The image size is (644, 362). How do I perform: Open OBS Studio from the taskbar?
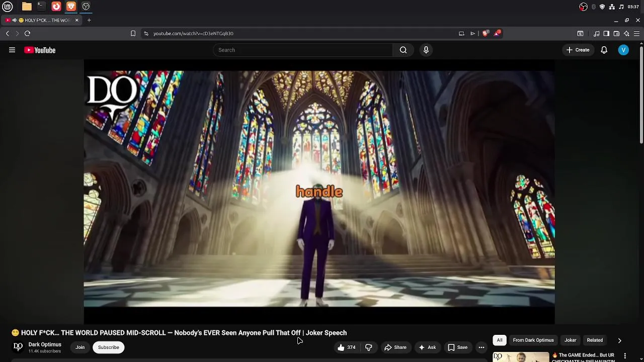coord(86,7)
